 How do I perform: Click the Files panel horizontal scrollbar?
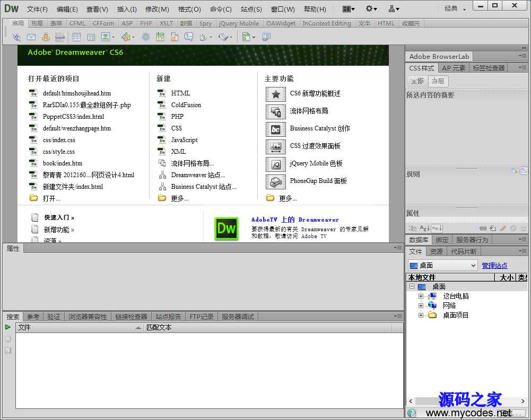click(x=467, y=401)
